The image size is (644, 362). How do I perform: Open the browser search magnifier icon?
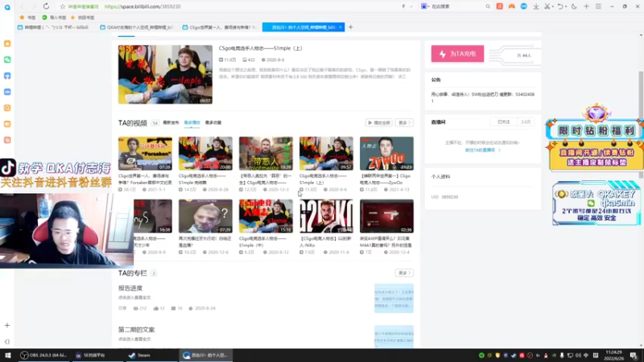[488, 6]
